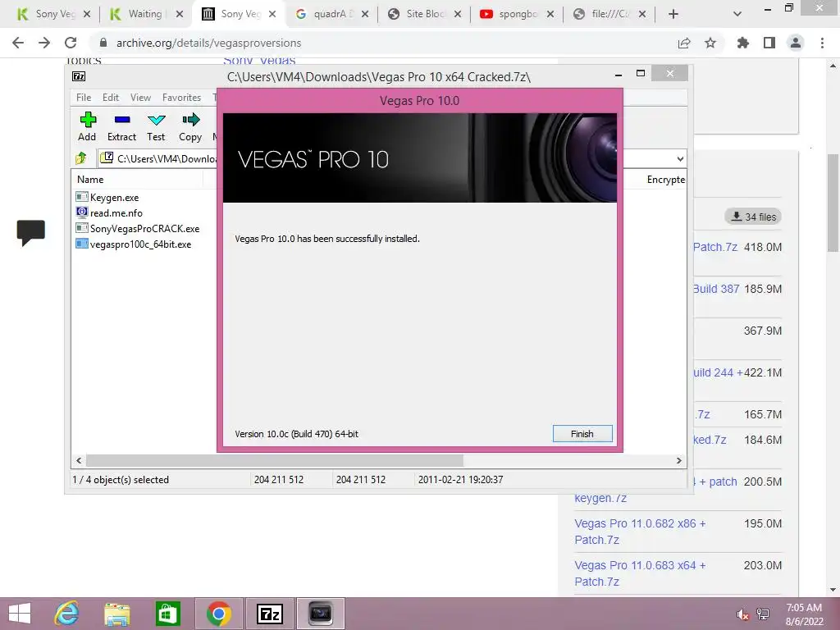Click the page scrollbar down arrow
Viewport: 840px width, 630px height.
833,589
